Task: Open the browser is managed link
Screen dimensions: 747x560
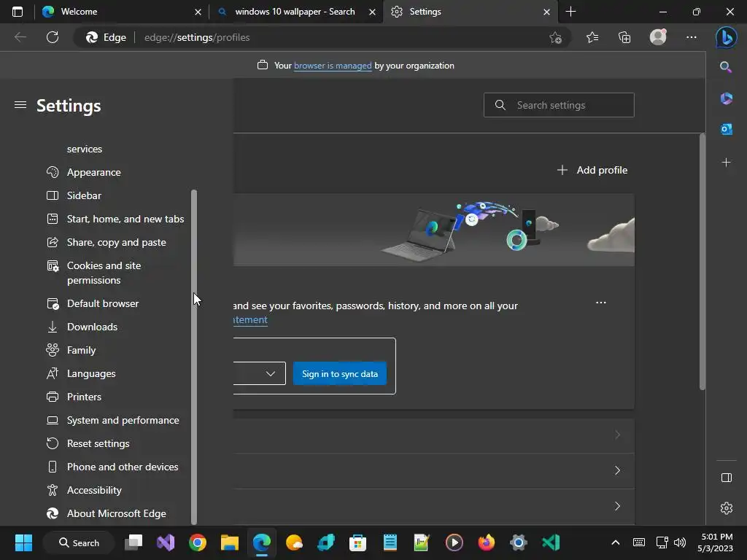Action: click(x=333, y=65)
